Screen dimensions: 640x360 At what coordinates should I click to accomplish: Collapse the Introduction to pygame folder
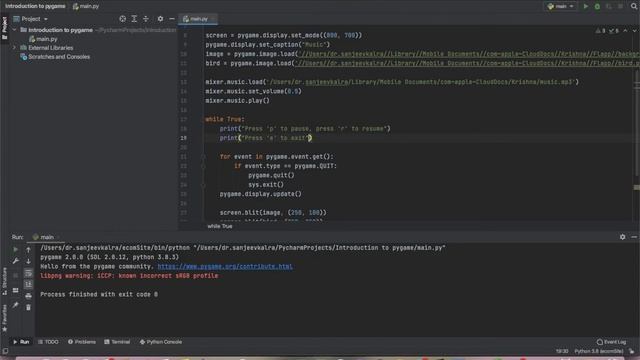[15, 30]
